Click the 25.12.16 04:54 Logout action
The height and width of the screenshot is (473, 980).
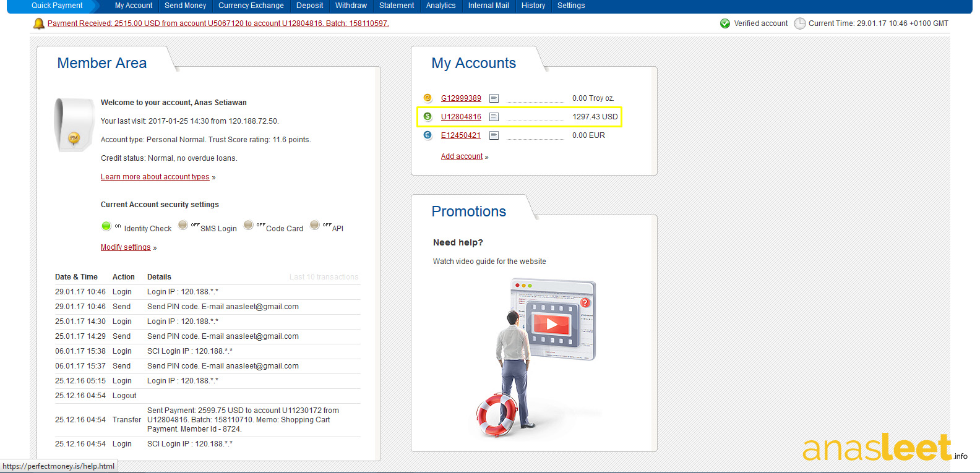click(x=124, y=396)
